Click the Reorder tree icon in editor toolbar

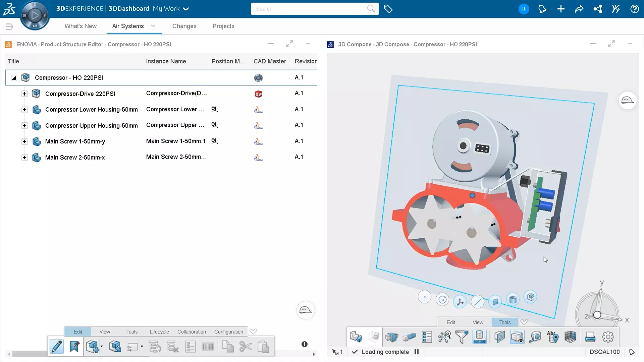tap(155, 347)
